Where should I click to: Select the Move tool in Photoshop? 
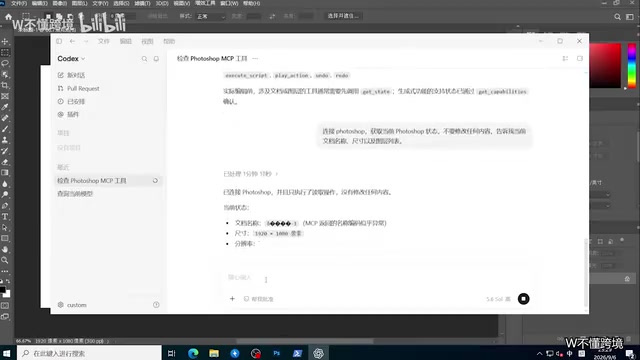pyautogui.click(x=5, y=42)
